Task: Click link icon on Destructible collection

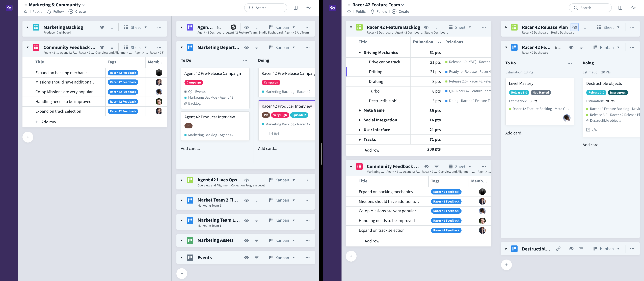Action: pyautogui.click(x=558, y=249)
